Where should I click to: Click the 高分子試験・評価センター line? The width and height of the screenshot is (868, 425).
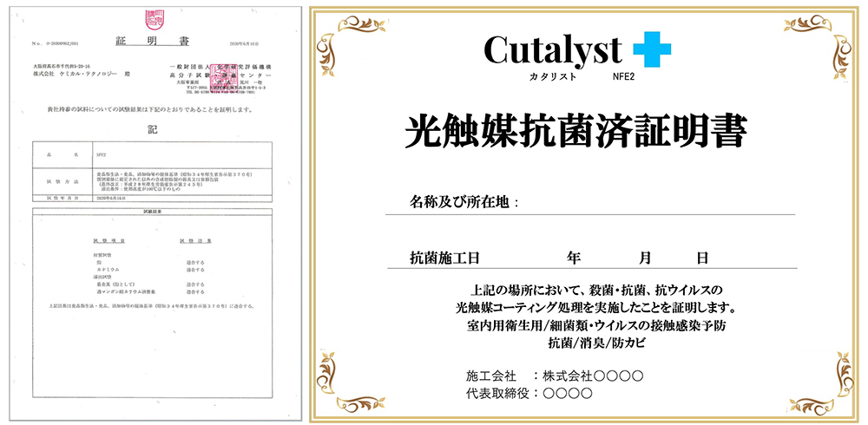tap(220, 74)
